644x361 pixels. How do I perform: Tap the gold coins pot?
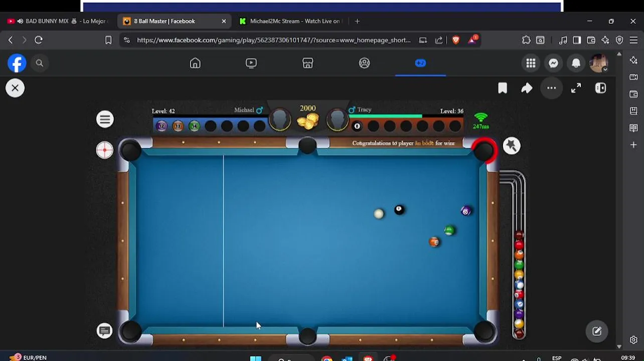tap(308, 121)
